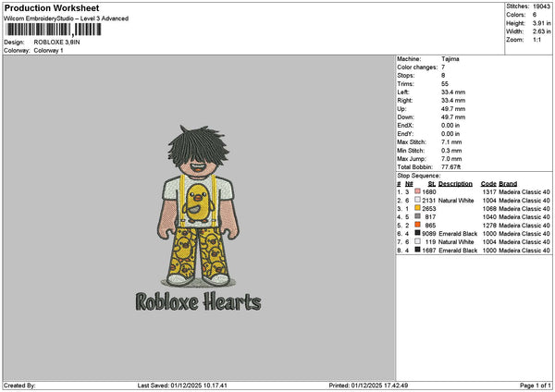Click the 'Description' column header
This screenshot has height=392, width=555.
(x=455, y=184)
